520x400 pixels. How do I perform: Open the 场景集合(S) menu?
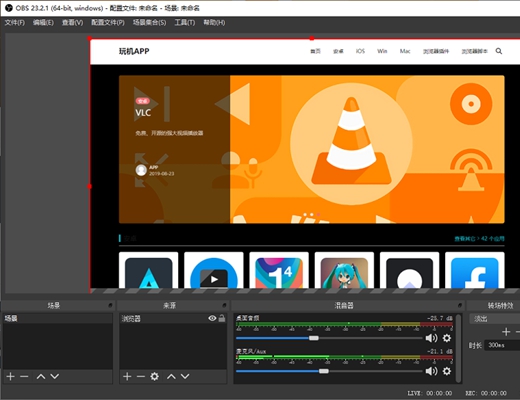[x=149, y=22]
